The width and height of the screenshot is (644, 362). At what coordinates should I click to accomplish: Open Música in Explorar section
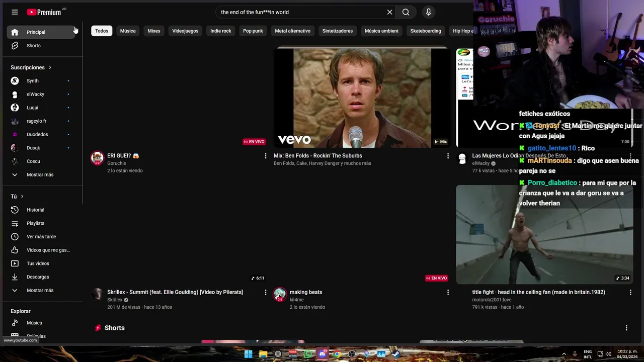click(41, 323)
